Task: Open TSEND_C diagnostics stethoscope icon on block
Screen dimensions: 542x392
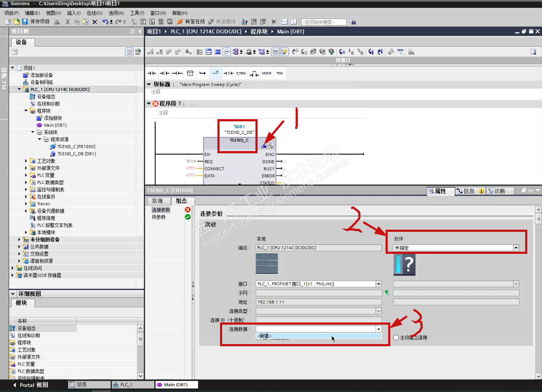Action: click(x=271, y=146)
